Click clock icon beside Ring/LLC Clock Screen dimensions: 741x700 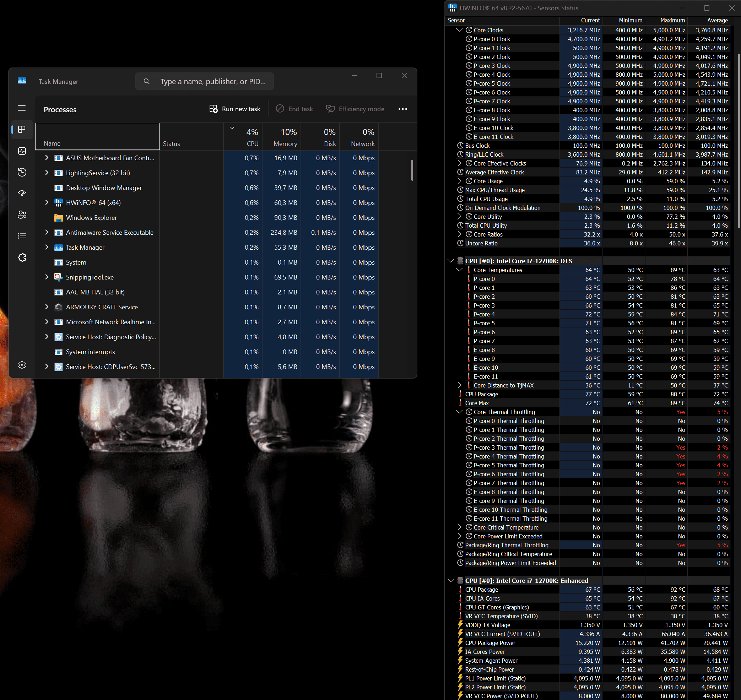click(460, 154)
